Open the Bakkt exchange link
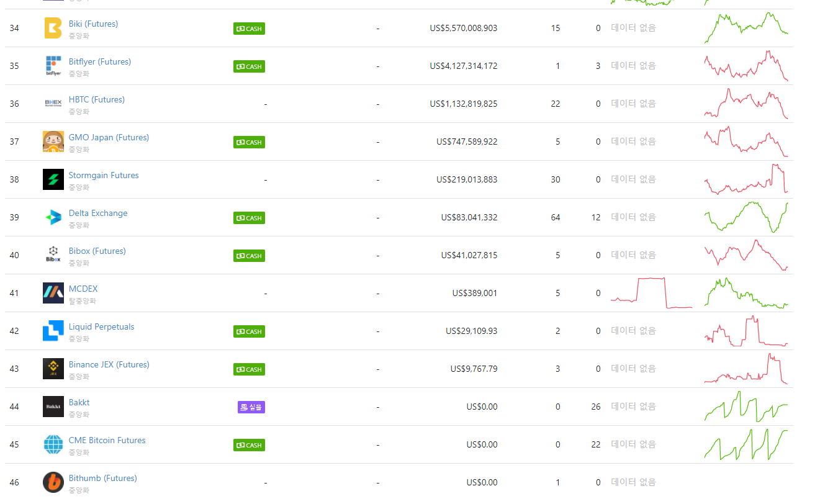The width and height of the screenshot is (815, 504). 79,402
